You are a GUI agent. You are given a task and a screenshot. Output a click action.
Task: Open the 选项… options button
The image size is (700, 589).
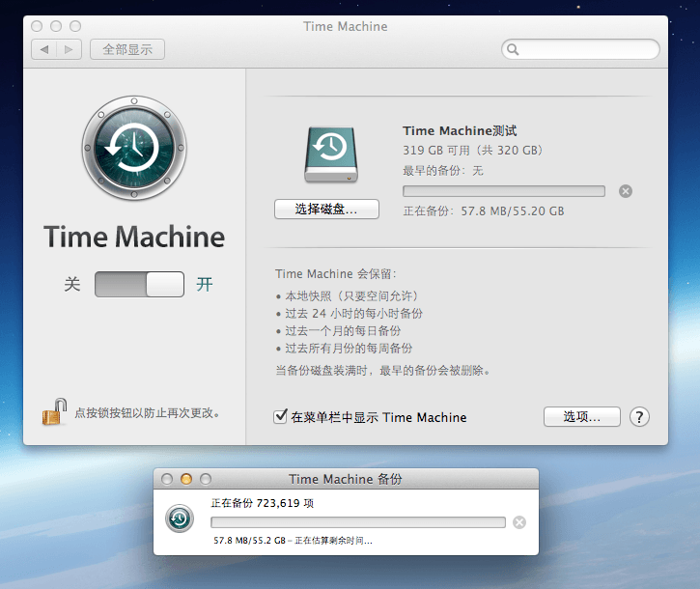click(x=581, y=416)
